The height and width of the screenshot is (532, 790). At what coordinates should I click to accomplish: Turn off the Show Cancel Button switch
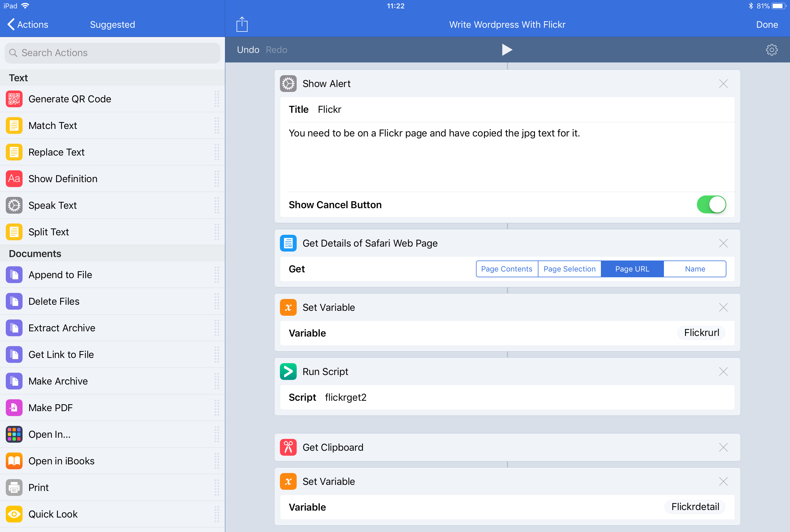[x=711, y=205]
